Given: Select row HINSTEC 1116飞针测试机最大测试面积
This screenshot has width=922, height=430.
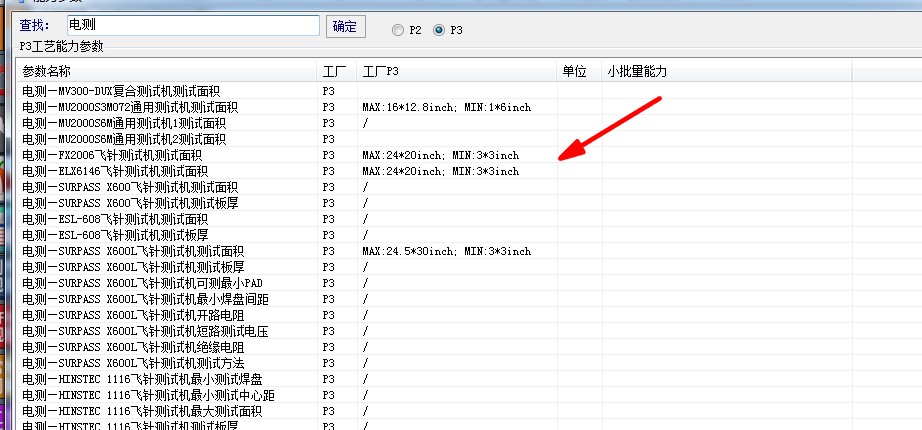Looking at the screenshot, I should (434, 411).
